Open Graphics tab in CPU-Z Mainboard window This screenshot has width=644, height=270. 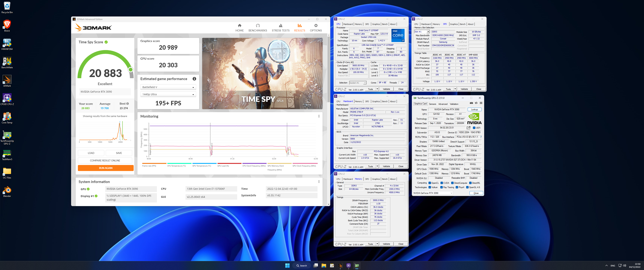[x=376, y=101]
